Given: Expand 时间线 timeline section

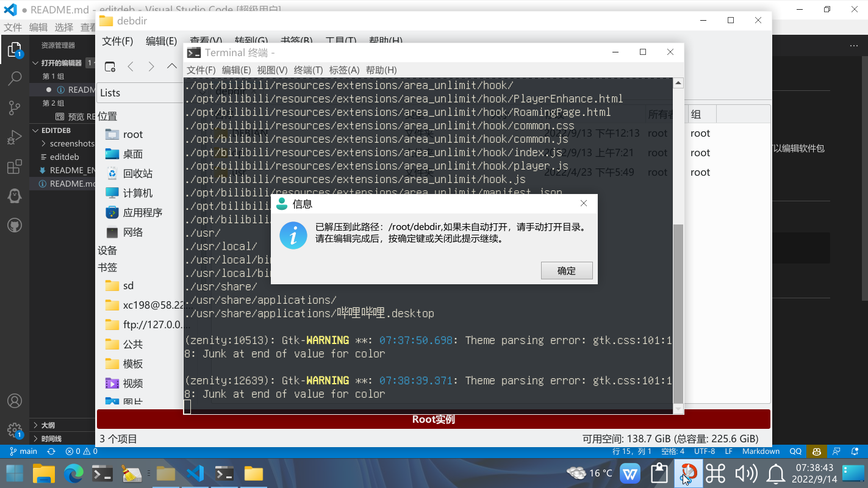Looking at the screenshot, I should (x=51, y=439).
